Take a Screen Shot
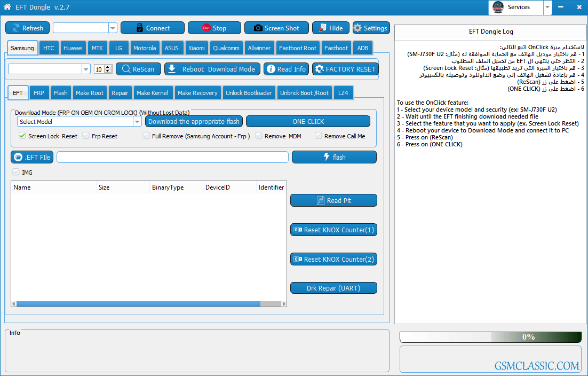Viewport: 588px width, 376px height. tap(276, 28)
